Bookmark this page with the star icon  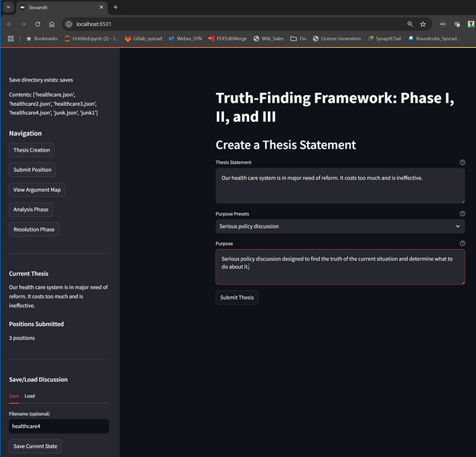(423, 24)
